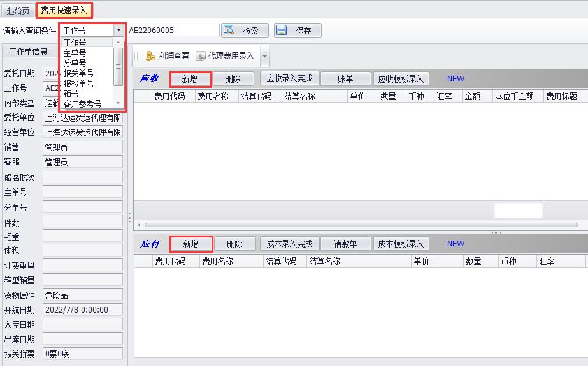Click 新增 in the 应收 section
This screenshot has height=366, width=588.
pyautogui.click(x=190, y=79)
